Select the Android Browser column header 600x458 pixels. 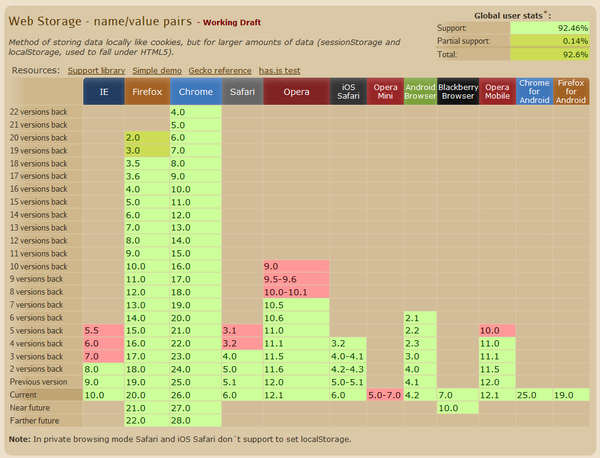click(x=420, y=91)
